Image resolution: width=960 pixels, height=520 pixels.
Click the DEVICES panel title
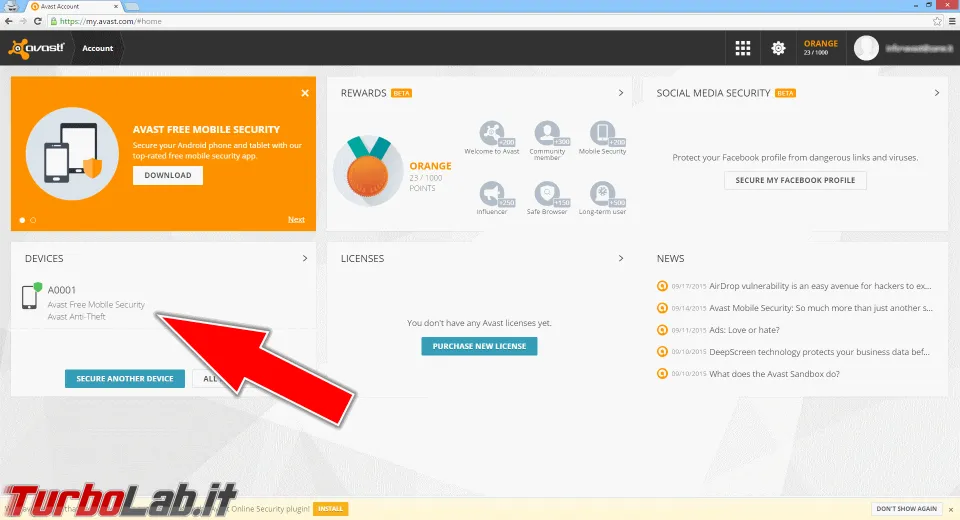point(44,258)
